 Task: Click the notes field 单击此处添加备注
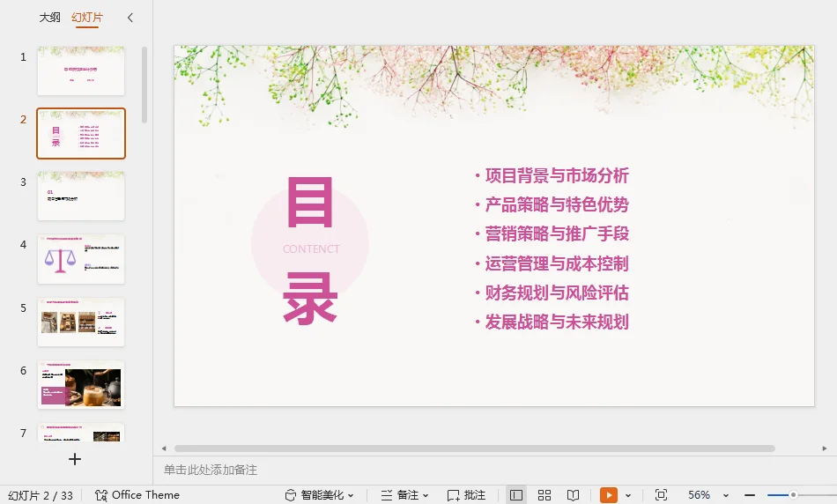[211, 470]
